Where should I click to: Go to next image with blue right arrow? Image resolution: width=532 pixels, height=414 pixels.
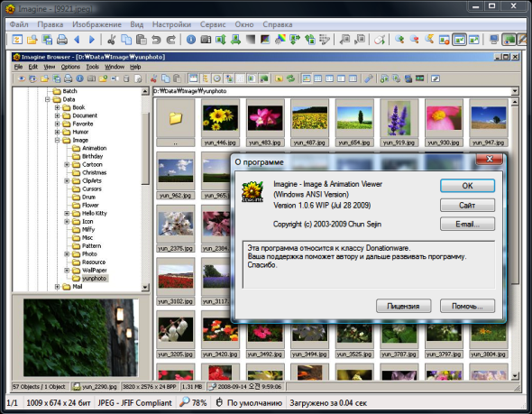[x=92, y=40]
